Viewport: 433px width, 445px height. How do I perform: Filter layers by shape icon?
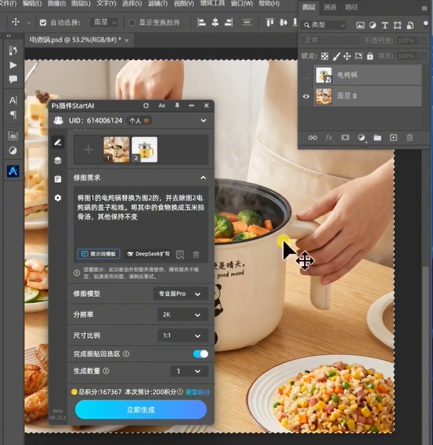397,25
